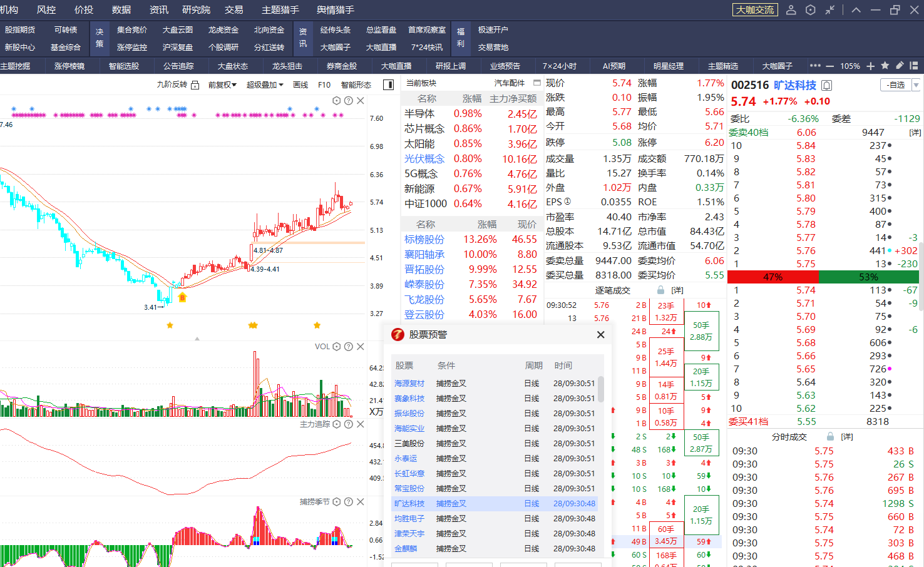Click the 画线 drawing tool button
Screen dimensions: 924x567
[300, 84]
